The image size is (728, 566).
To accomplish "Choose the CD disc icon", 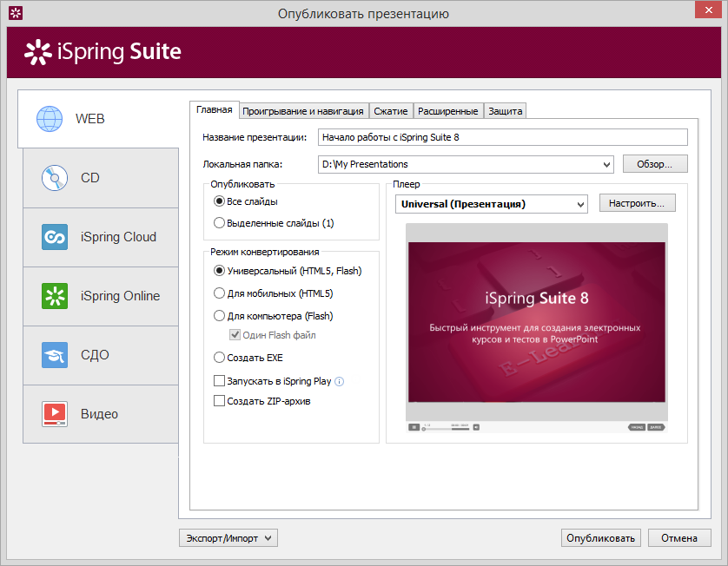I will 55,178.
